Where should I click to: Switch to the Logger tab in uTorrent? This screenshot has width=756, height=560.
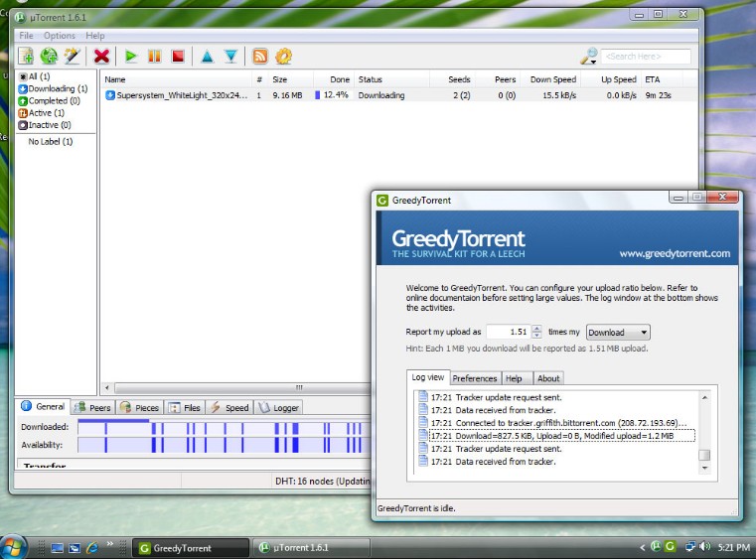pyautogui.click(x=279, y=408)
